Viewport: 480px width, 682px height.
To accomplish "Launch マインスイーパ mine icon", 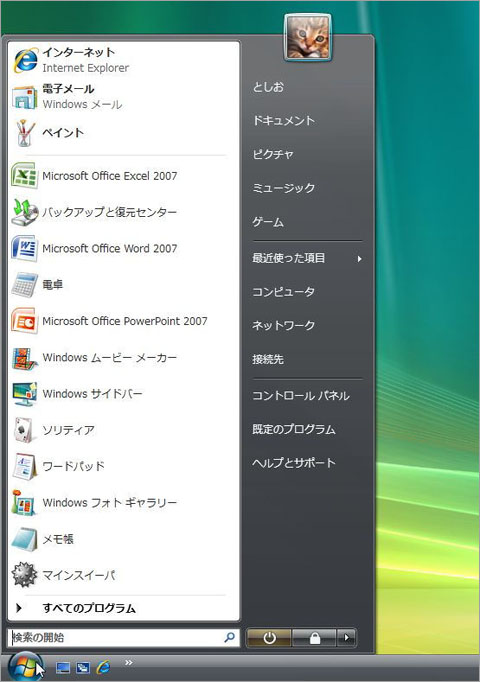I will tap(24, 575).
